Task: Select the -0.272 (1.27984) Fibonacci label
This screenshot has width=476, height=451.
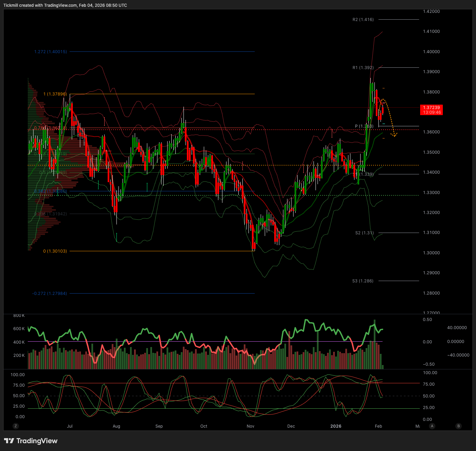Action: 49,294
